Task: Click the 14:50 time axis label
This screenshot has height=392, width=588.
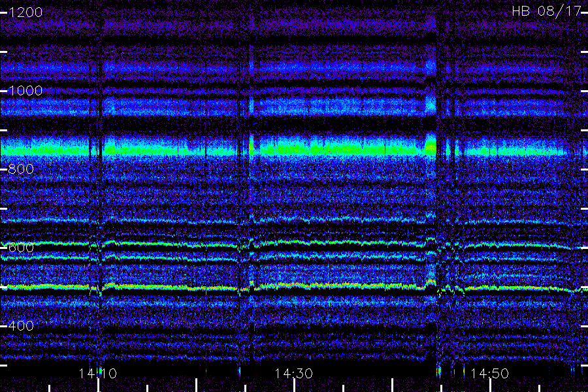Action: 489,374
